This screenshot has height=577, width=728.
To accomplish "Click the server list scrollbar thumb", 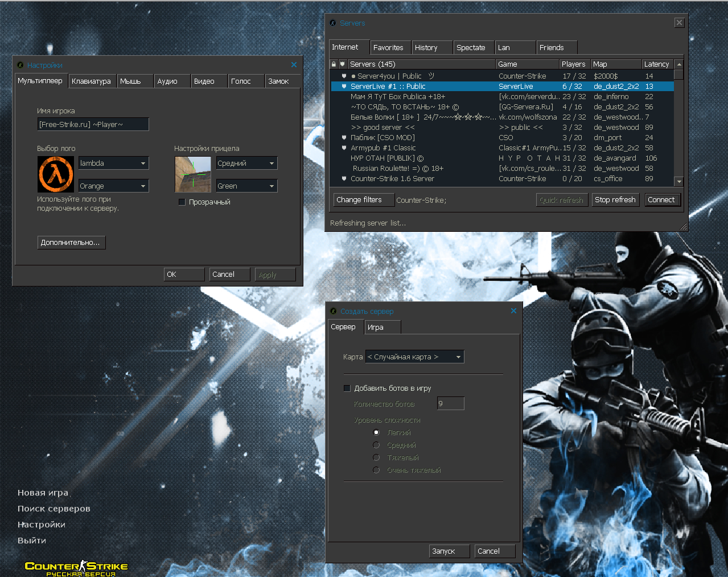I will (678, 75).
